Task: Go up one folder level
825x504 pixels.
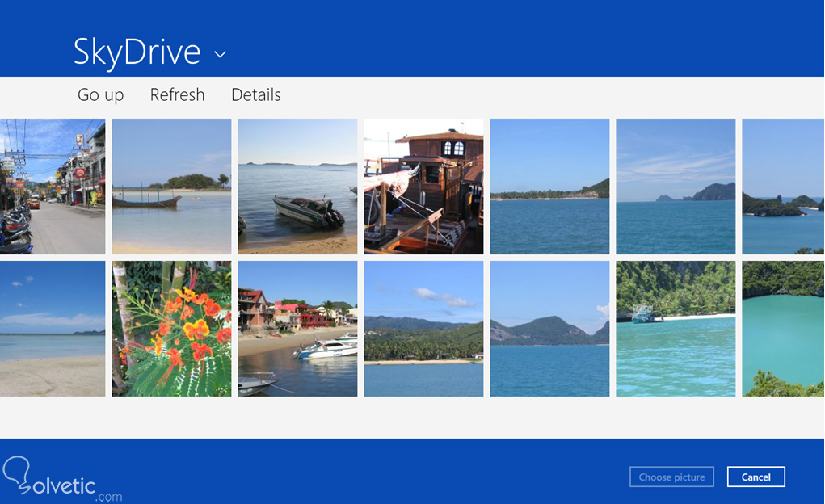Action: pyautogui.click(x=100, y=94)
